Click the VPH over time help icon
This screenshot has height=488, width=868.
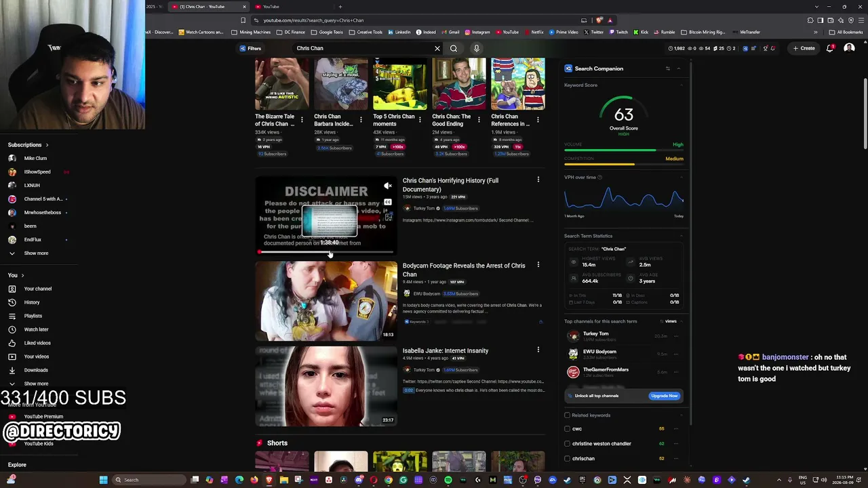click(x=600, y=178)
